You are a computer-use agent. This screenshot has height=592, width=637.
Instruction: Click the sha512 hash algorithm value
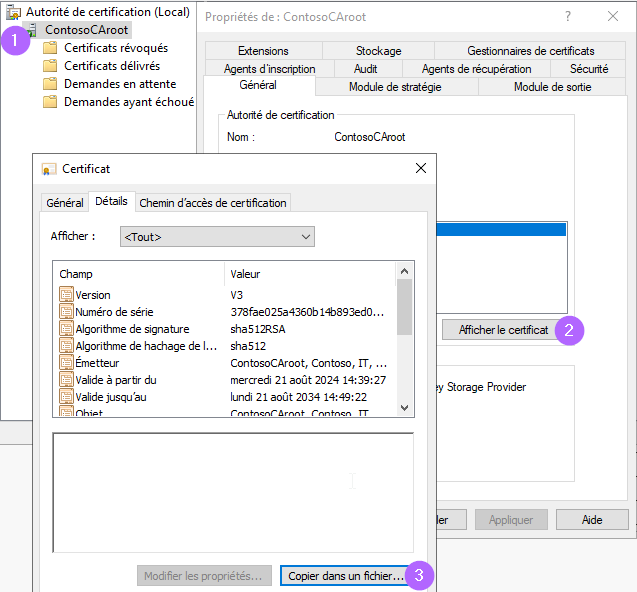click(248, 346)
